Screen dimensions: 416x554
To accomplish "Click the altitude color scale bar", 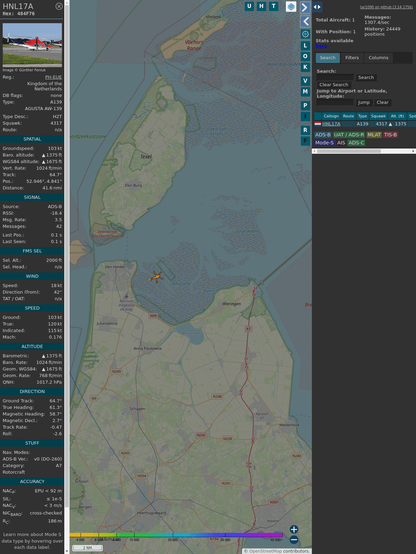I will 176,535.
